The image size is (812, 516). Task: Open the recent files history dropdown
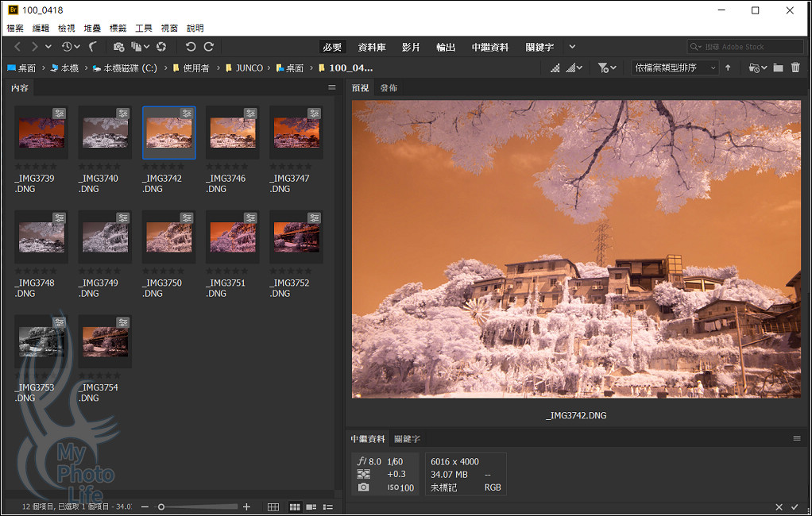click(70, 47)
